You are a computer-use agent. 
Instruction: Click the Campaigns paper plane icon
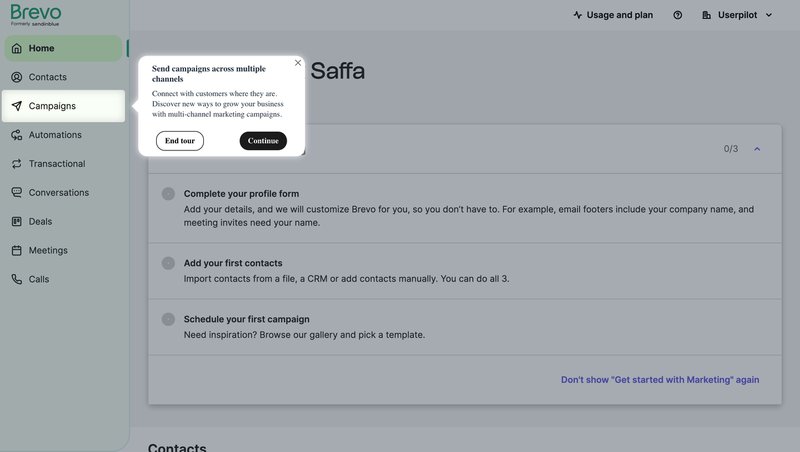coord(17,106)
